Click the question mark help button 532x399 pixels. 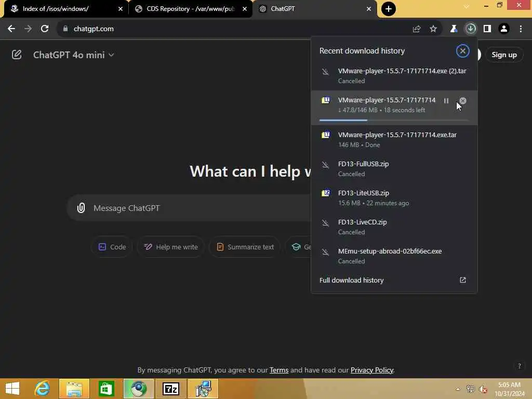click(x=519, y=366)
